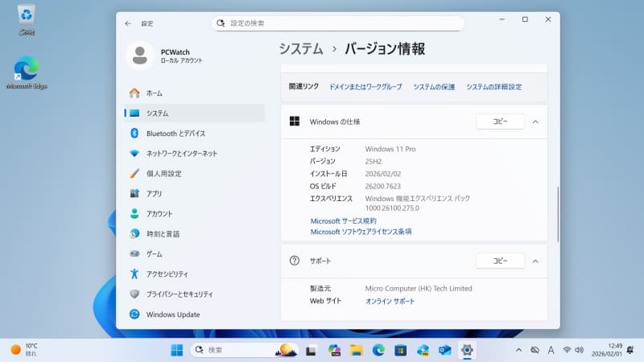644x362 pixels.
Task: Open the notifications bell icon
Action: (630, 350)
